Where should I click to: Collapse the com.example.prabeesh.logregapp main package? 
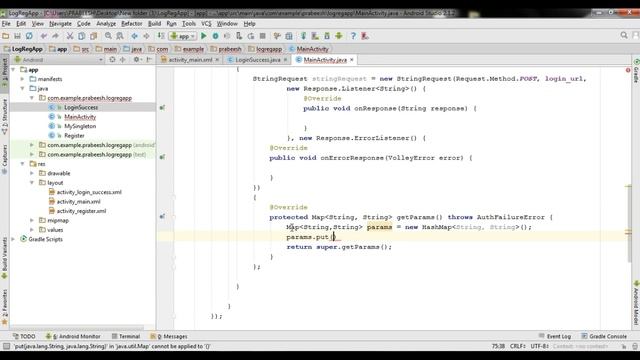(32, 98)
